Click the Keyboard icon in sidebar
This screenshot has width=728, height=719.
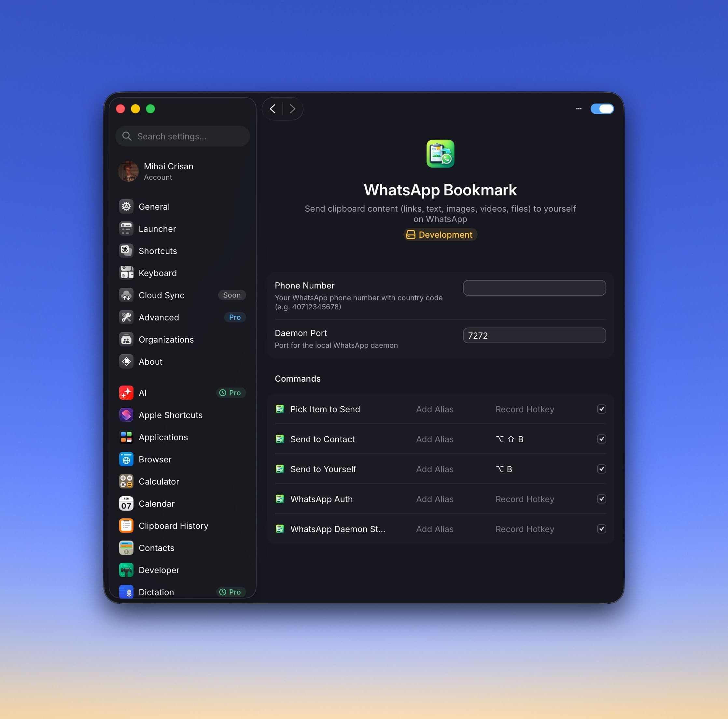click(x=126, y=273)
